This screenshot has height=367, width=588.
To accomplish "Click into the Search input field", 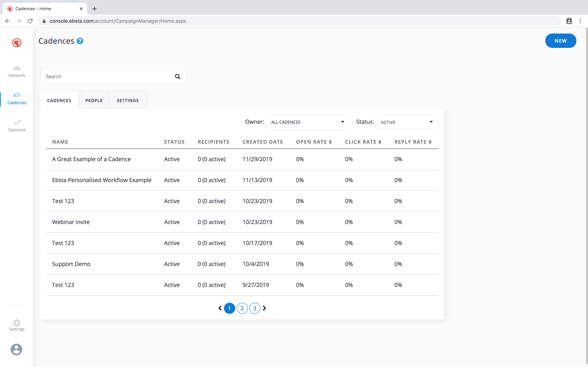I will (107, 77).
